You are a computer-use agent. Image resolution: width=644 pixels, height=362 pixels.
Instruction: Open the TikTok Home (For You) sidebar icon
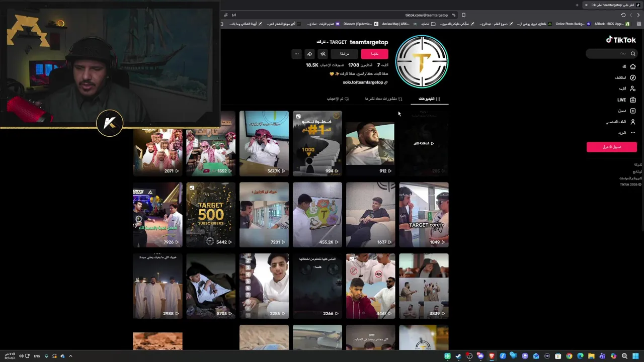pyautogui.click(x=632, y=66)
